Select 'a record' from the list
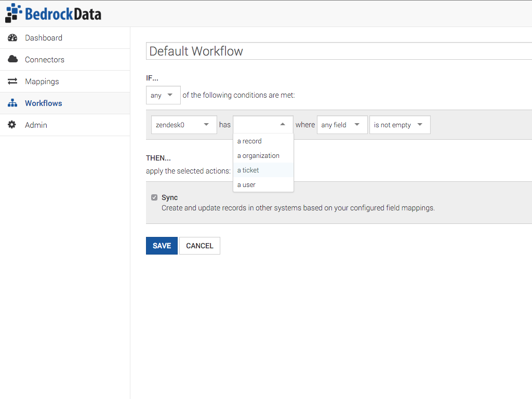 250,141
